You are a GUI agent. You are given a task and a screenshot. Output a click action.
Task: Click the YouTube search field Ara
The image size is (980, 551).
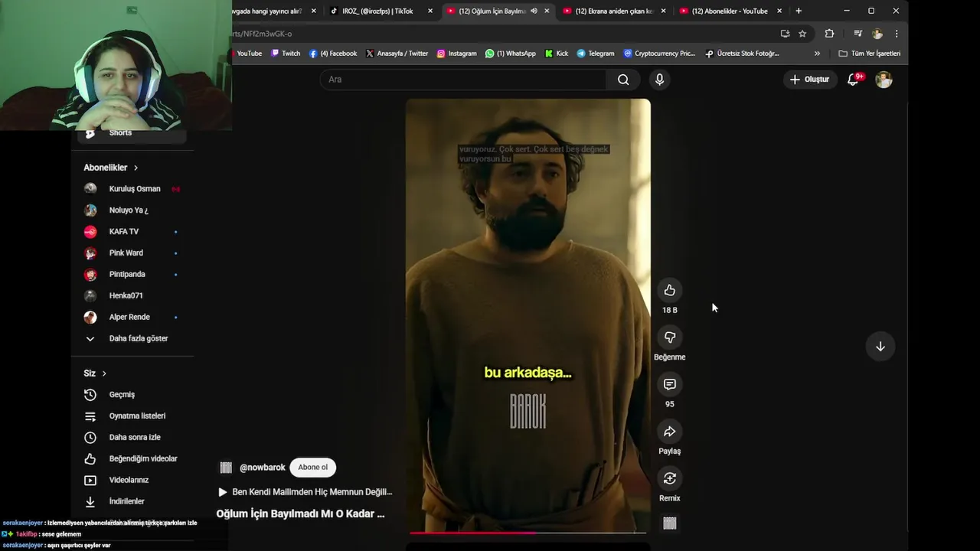(463, 80)
